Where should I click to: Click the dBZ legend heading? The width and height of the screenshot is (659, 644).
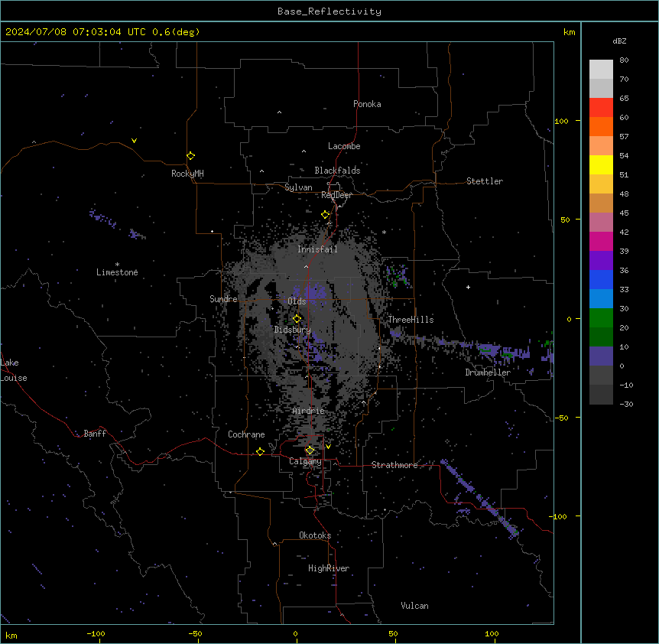[619, 41]
